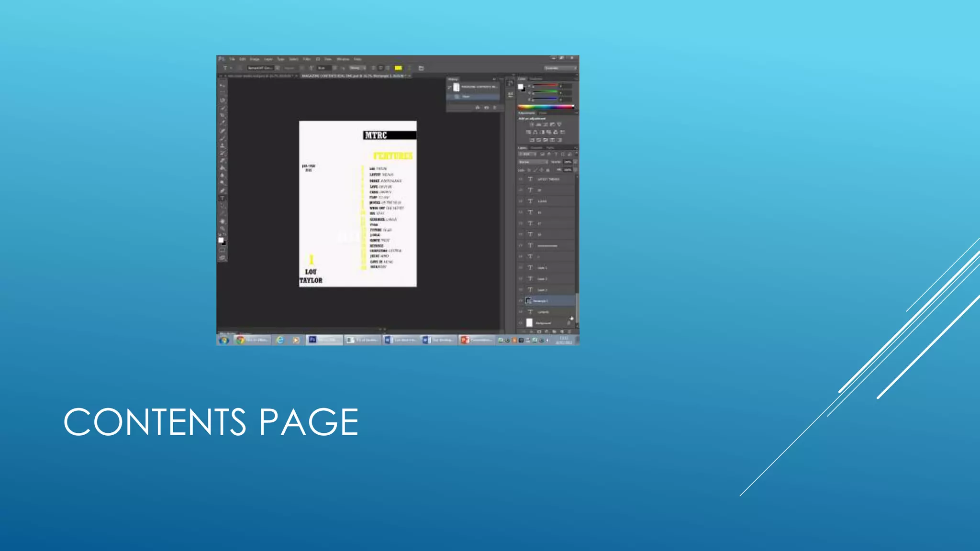Hide the Background layer with eye icon
Screen dimensions: 980x551
pos(521,323)
